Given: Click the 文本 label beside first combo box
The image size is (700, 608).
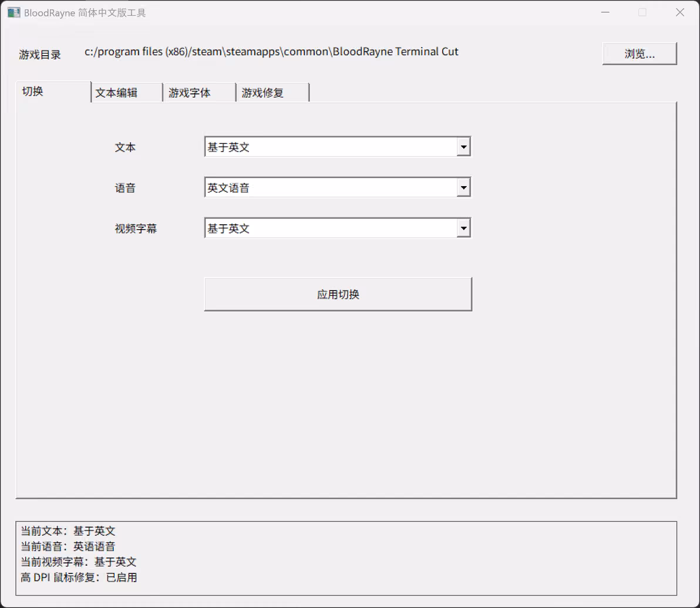Looking at the screenshot, I should 125,148.
